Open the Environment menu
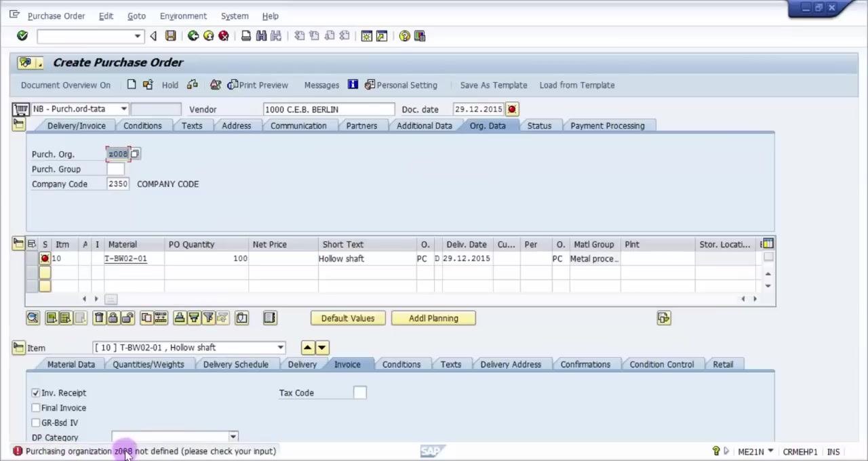Image resolution: width=868 pixels, height=461 pixels. click(183, 16)
